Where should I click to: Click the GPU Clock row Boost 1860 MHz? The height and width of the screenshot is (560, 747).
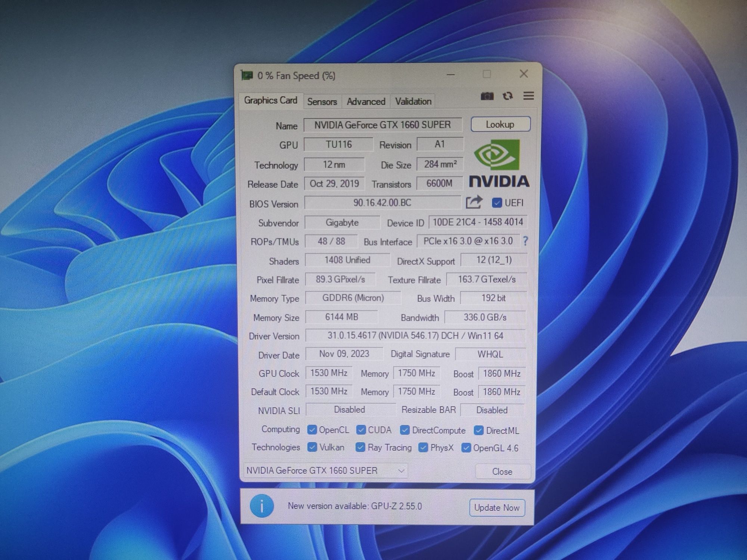point(502,373)
